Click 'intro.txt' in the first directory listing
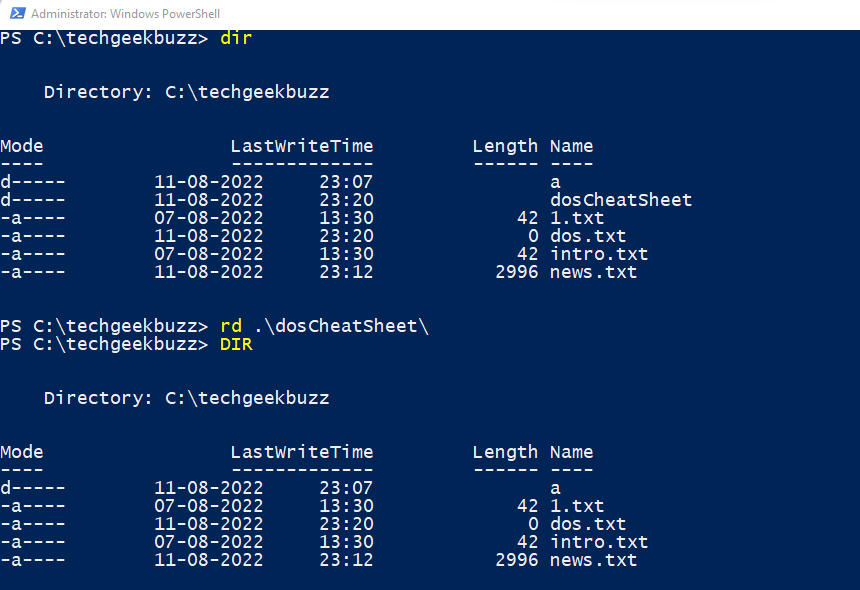This screenshot has height=590, width=860. pos(599,254)
